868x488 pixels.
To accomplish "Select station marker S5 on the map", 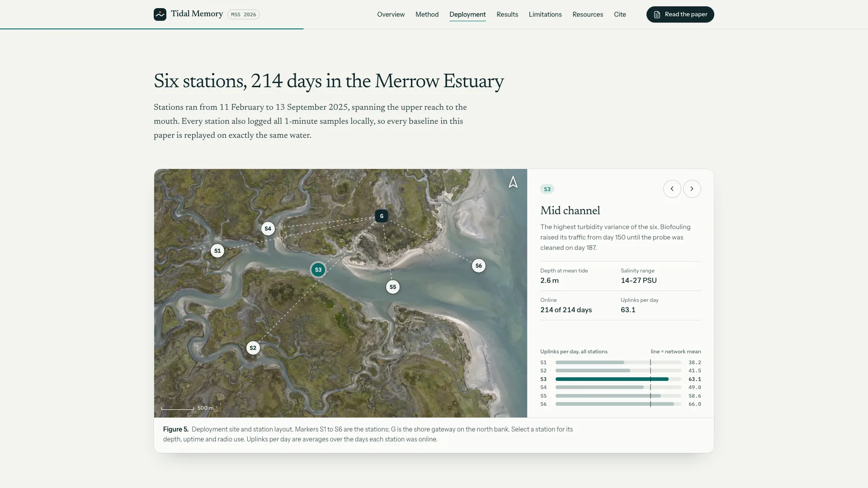I will (x=393, y=287).
